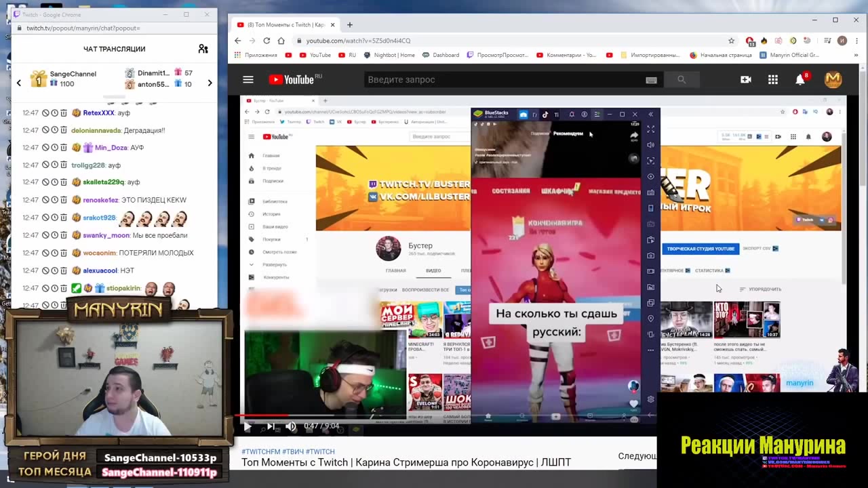Open the Nightbot | Home bookmark

(x=389, y=55)
